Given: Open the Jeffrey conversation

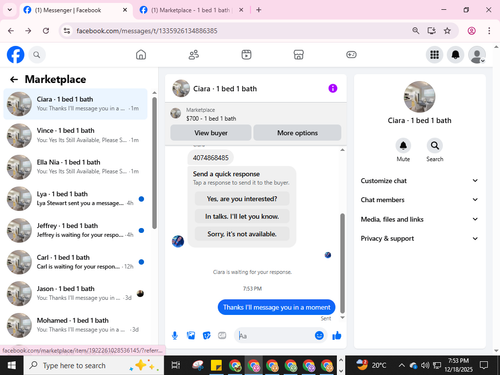Looking at the screenshot, I should [x=75, y=230].
